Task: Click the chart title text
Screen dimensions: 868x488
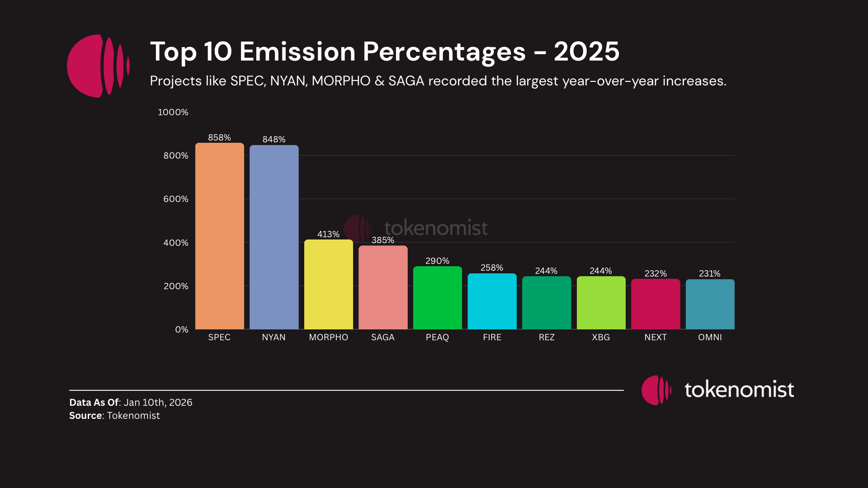Action: click(384, 52)
